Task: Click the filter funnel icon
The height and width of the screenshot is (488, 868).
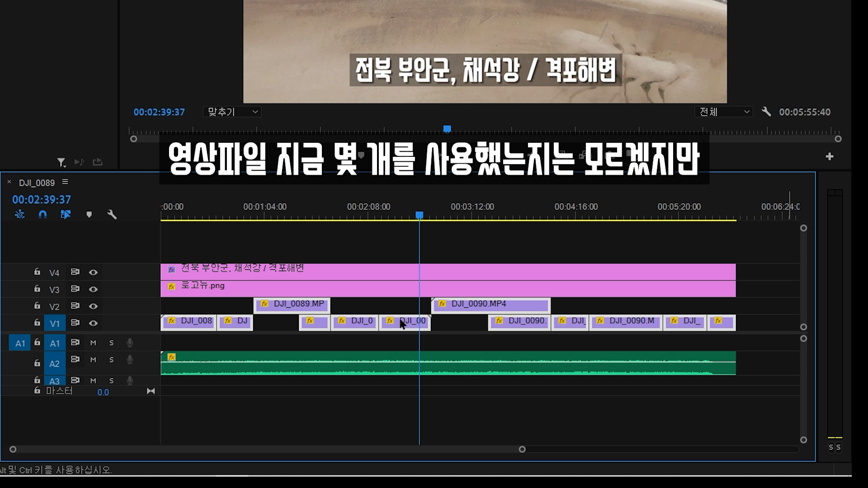Action: tap(61, 162)
